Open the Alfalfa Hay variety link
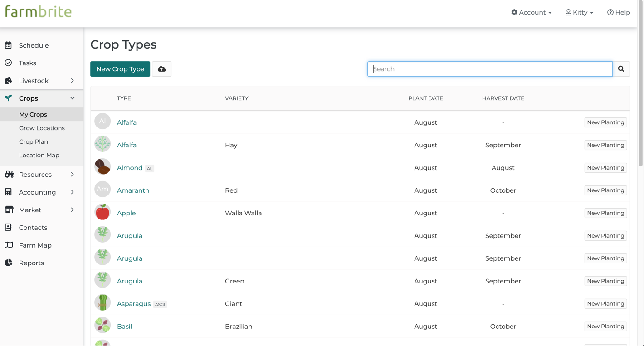644x346 pixels. pos(127,145)
